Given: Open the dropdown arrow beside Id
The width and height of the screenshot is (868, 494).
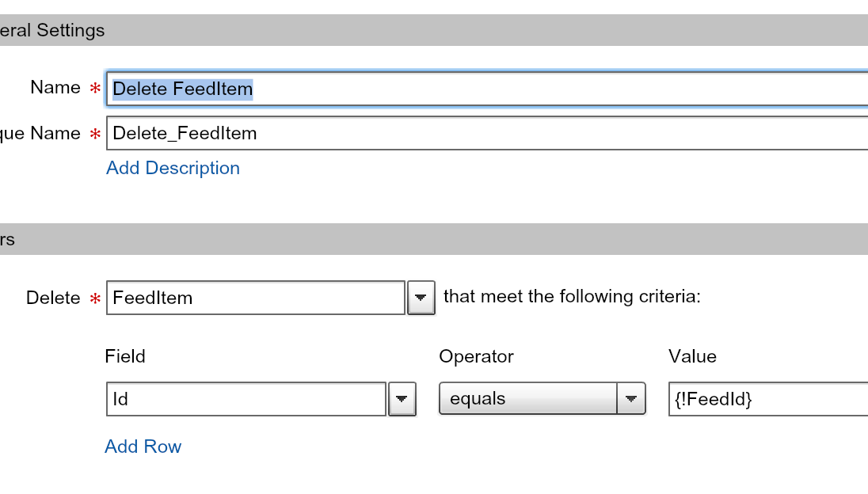Looking at the screenshot, I should [402, 399].
